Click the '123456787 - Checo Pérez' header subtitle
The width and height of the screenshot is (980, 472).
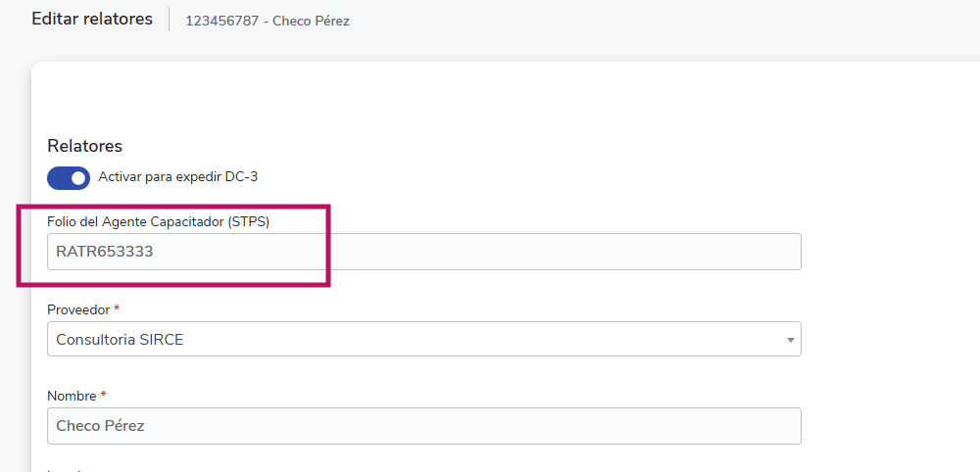pos(268,21)
